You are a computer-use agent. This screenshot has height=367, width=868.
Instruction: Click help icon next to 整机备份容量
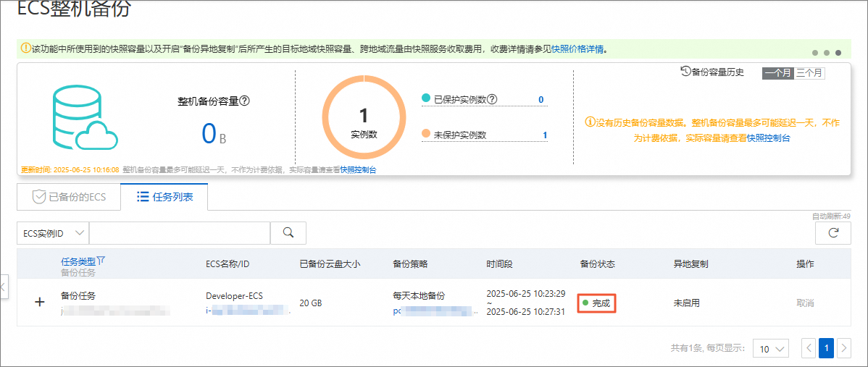[x=245, y=101]
